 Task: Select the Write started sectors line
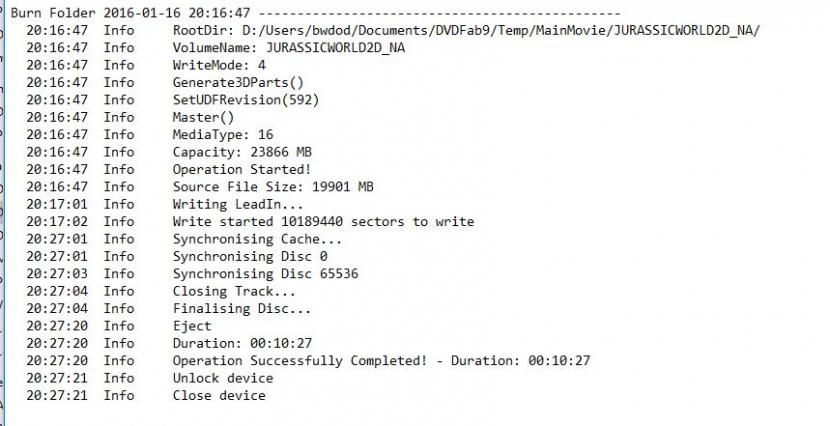click(x=323, y=221)
